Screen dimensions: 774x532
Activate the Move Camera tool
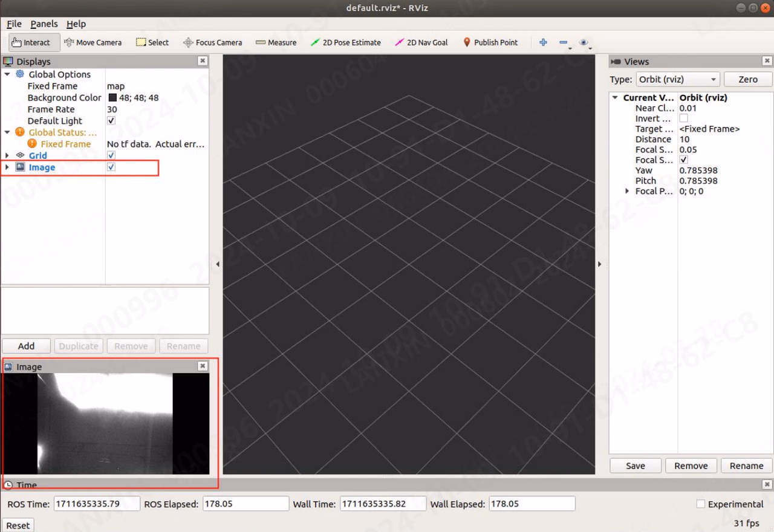pos(93,42)
